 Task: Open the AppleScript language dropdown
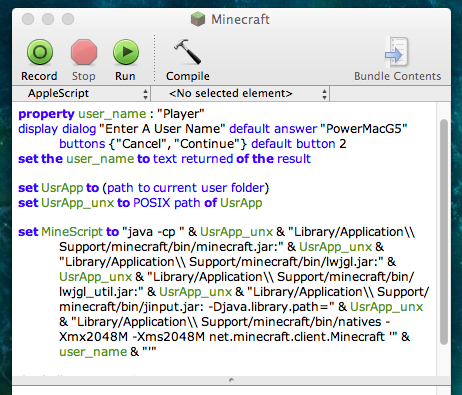tap(81, 94)
